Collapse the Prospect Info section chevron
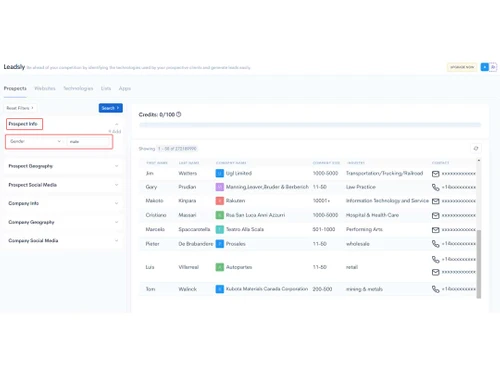The image size is (500, 375). click(117, 124)
